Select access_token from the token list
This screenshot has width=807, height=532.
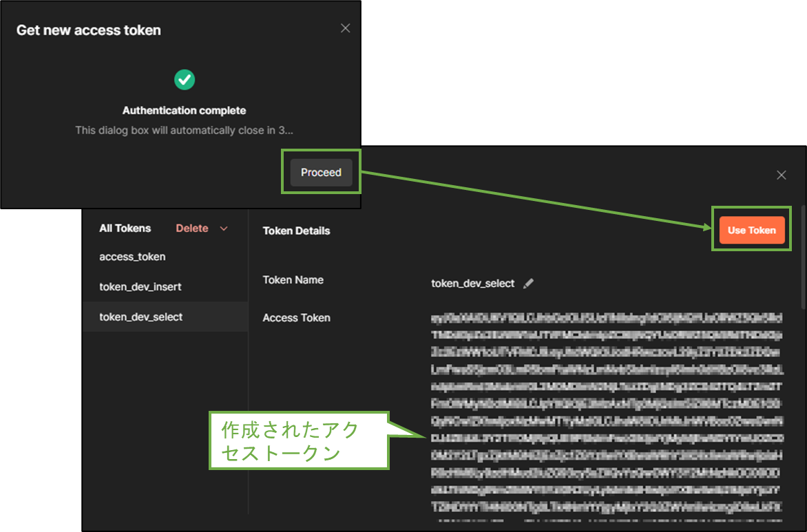coord(132,257)
